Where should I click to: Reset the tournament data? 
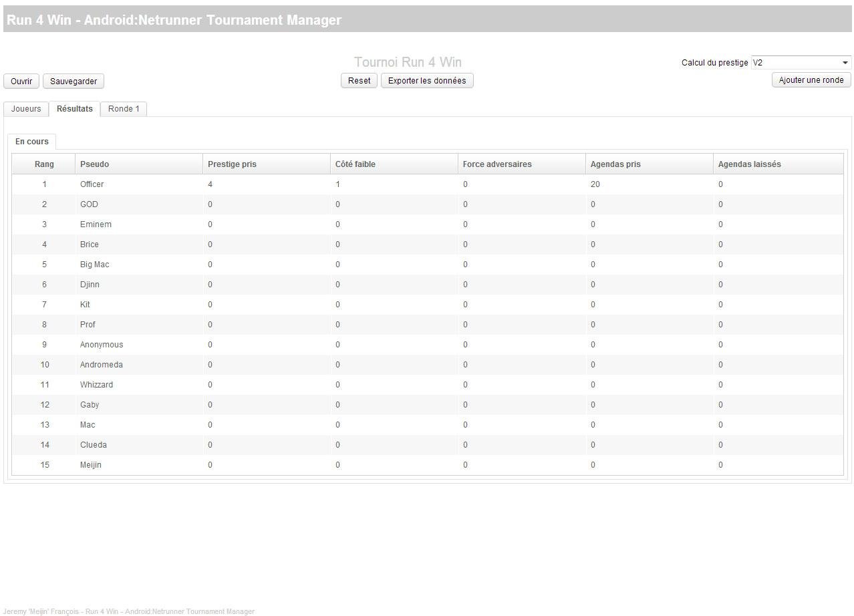coord(359,80)
